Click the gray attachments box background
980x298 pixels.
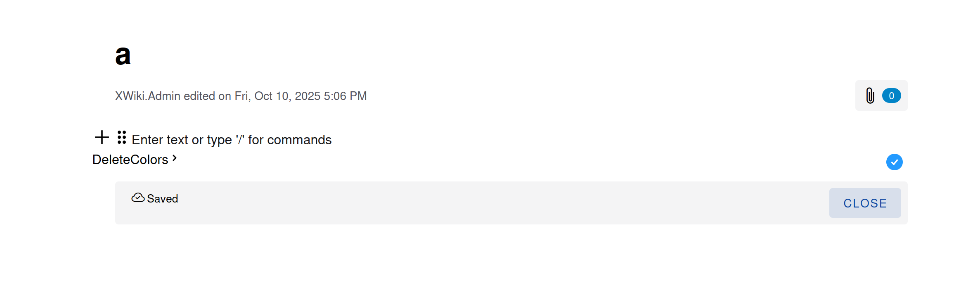pyautogui.click(x=860, y=105)
